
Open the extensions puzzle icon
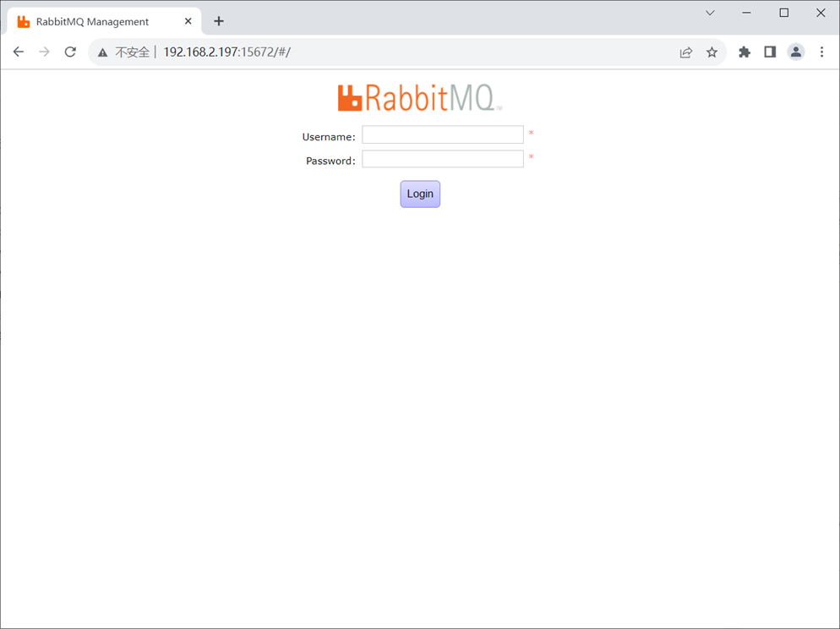click(745, 52)
